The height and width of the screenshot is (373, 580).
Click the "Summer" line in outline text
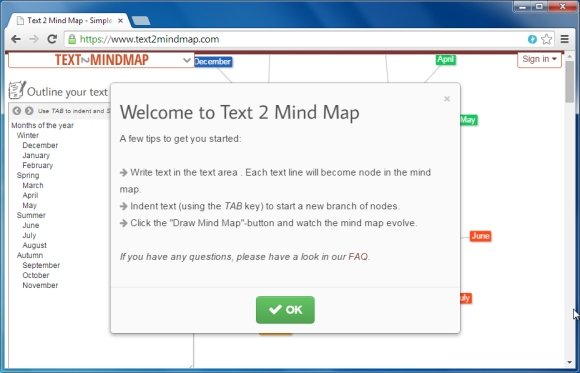(x=31, y=215)
